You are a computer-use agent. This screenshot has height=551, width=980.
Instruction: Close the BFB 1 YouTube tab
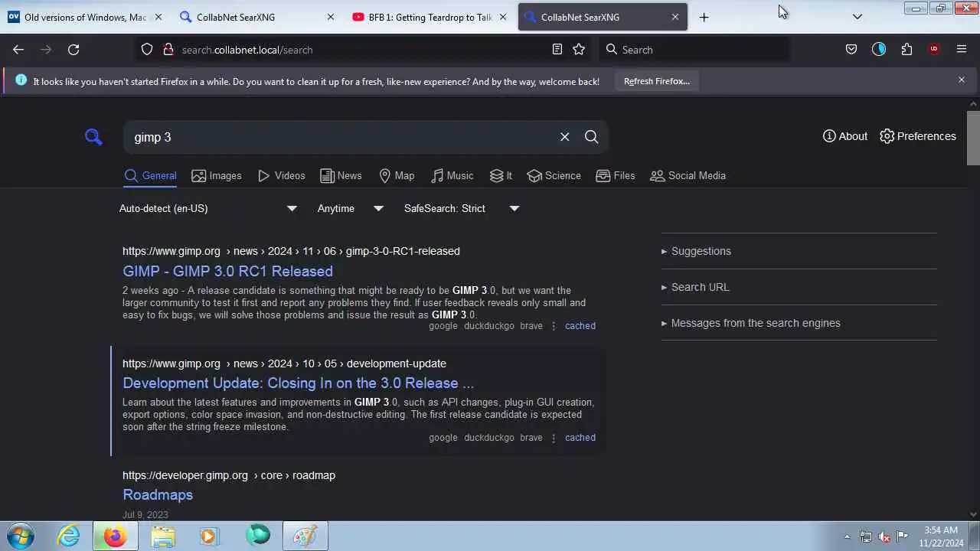pos(503,17)
